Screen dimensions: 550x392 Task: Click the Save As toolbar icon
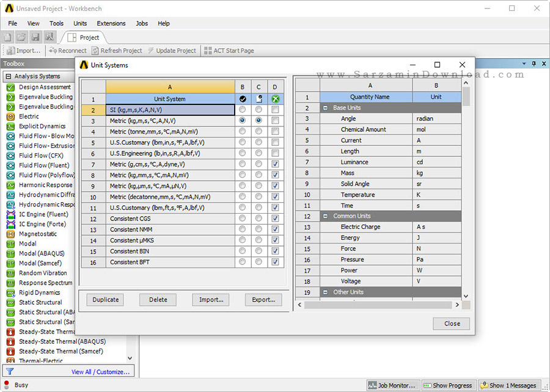[x=49, y=37]
